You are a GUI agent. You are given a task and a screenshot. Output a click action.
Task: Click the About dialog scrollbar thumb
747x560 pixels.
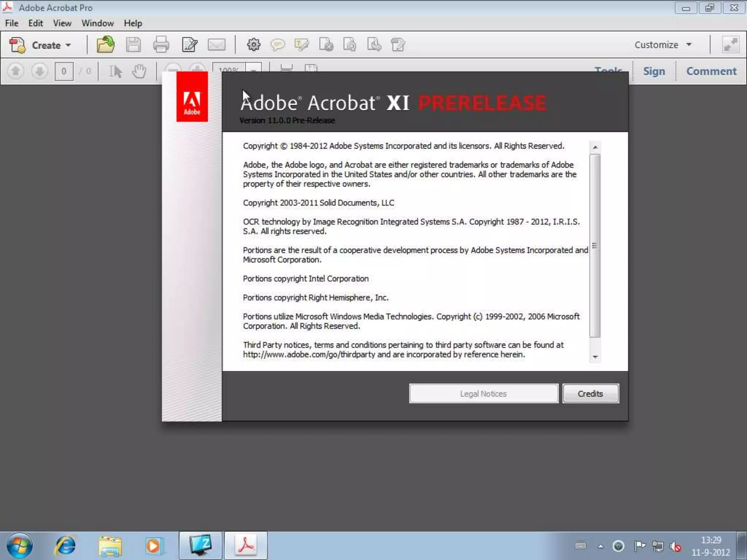tap(595, 245)
